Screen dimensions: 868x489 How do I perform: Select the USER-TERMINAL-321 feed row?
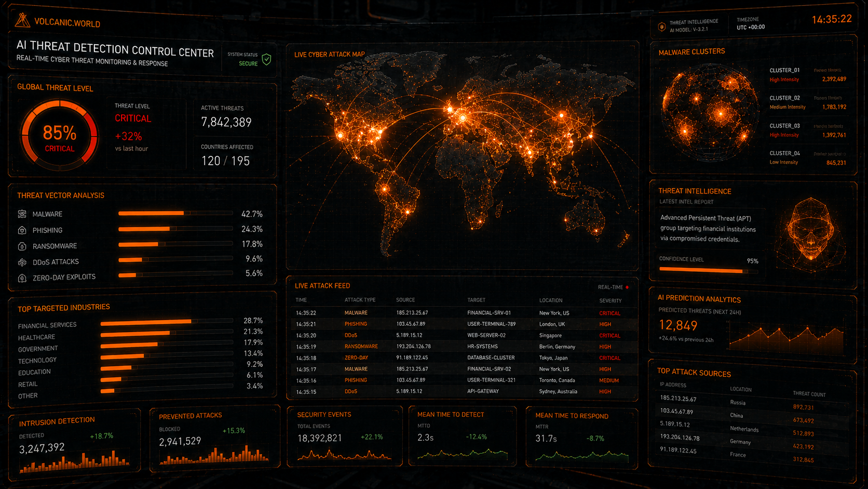[x=462, y=380]
